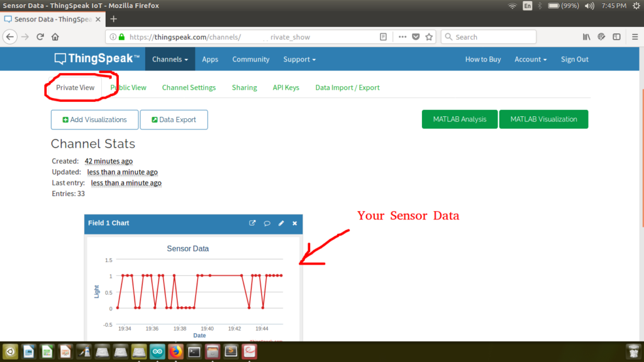
Task: Open Terminal from the taskbar
Action: (194, 352)
